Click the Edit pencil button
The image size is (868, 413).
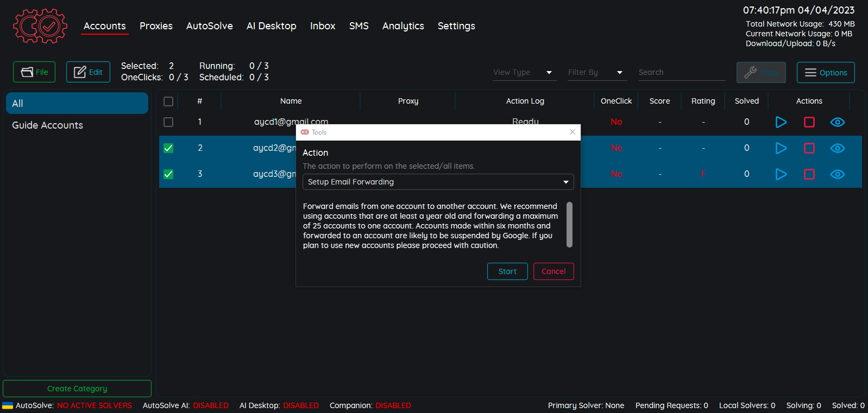tap(88, 72)
